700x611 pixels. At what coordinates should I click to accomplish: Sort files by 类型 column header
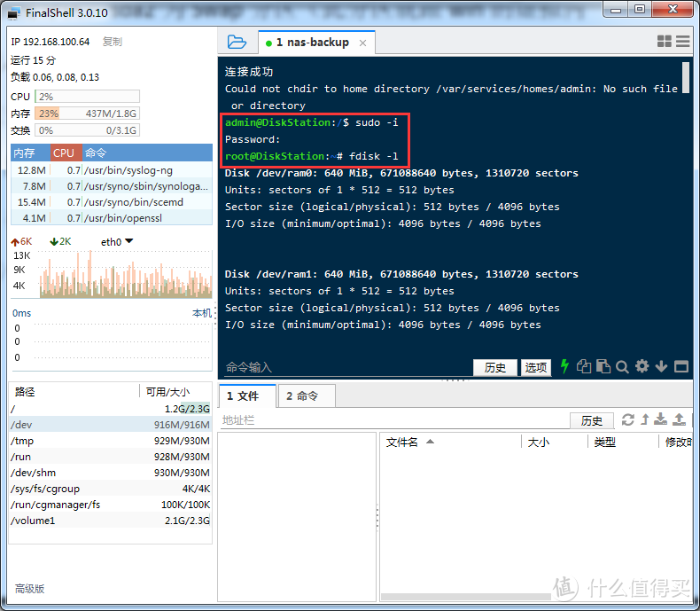click(623, 443)
